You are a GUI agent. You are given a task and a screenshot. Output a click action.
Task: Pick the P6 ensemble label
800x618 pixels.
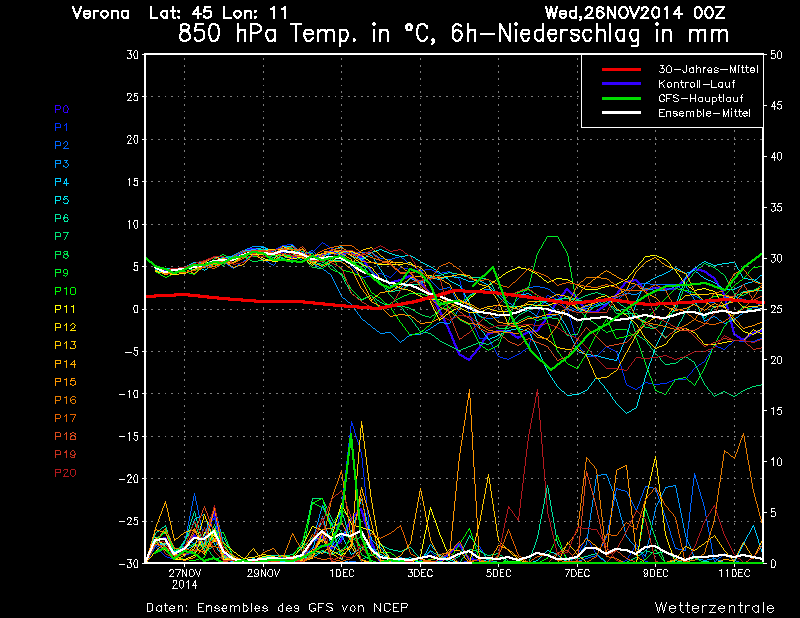[62, 218]
